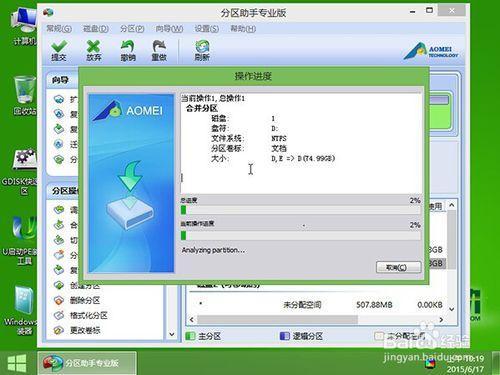Select 格式化分区 format partition icon
Image resolution: width=500 pixels, height=375 pixels.
[59, 315]
